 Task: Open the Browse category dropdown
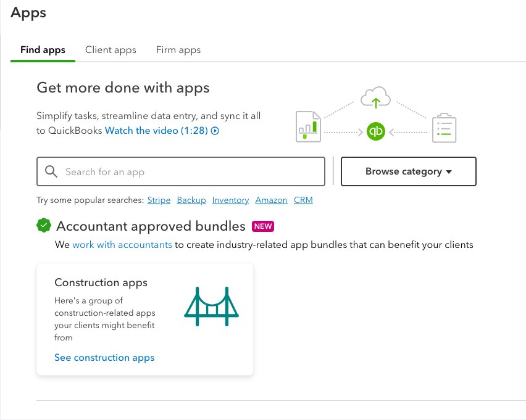[x=409, y=171]
